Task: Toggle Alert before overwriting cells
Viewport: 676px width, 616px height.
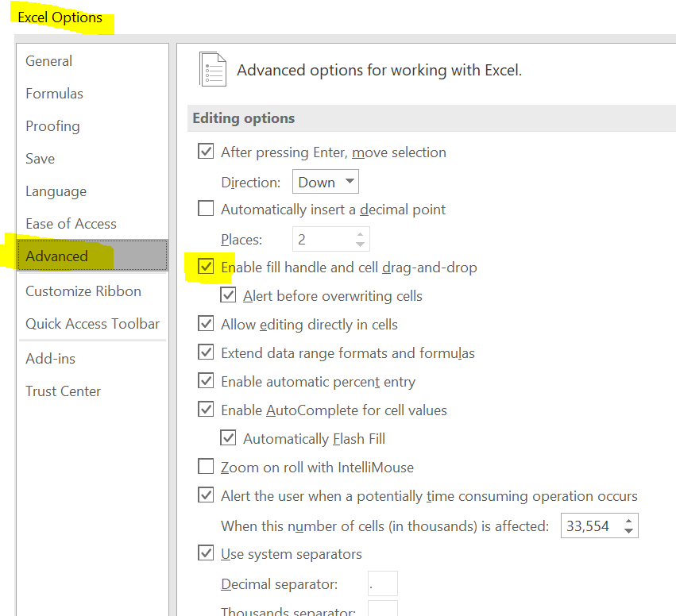Action: click(x=228, y=295)
